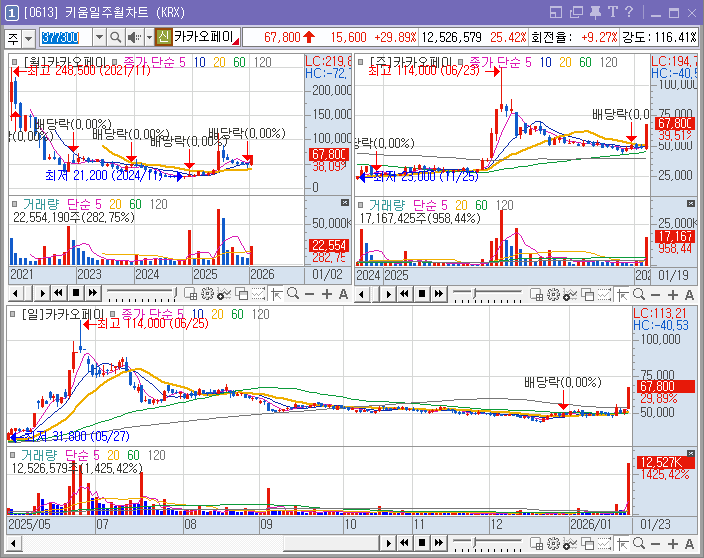Click stock name field 카카오페이

pyautogui.click(x=207, y=37)
